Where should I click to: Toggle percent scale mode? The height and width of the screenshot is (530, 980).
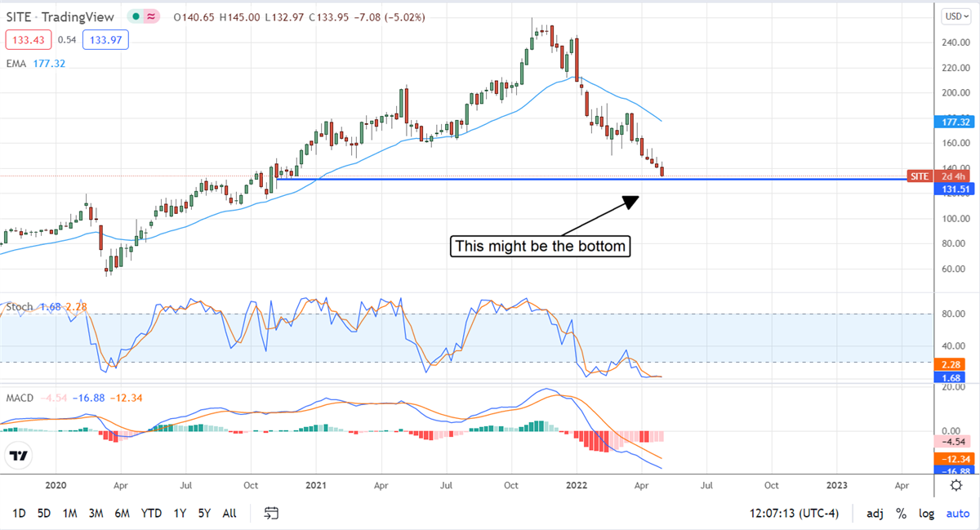(x=901, y=513)
